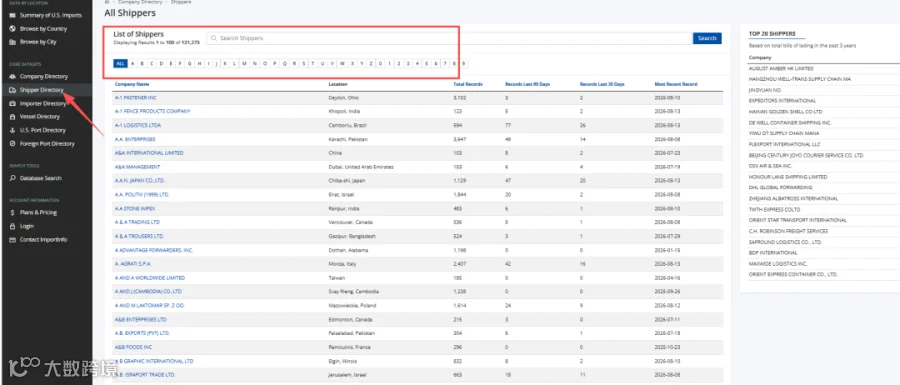Filter shippers by digit 5
900x385 pixels.
click(426, 64)
